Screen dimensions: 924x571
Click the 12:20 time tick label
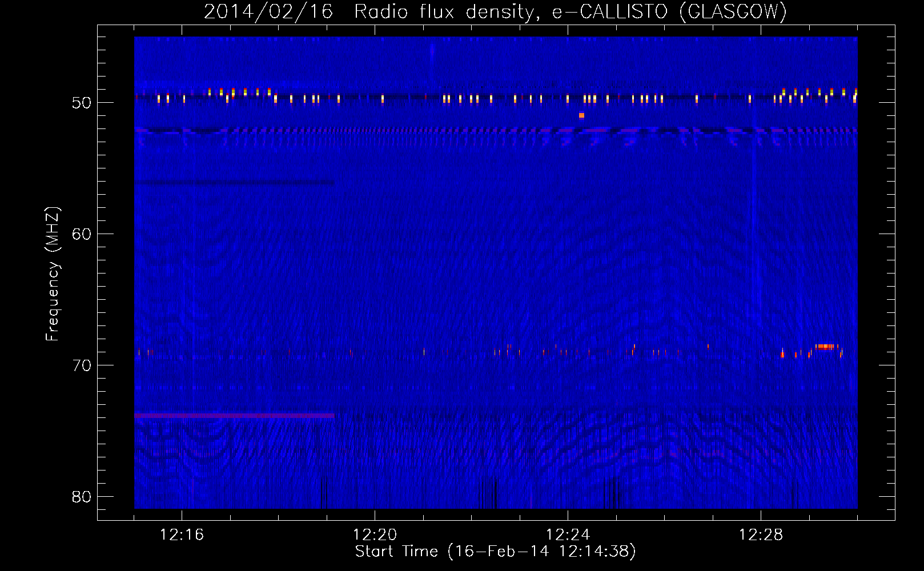tap(375, 535)
